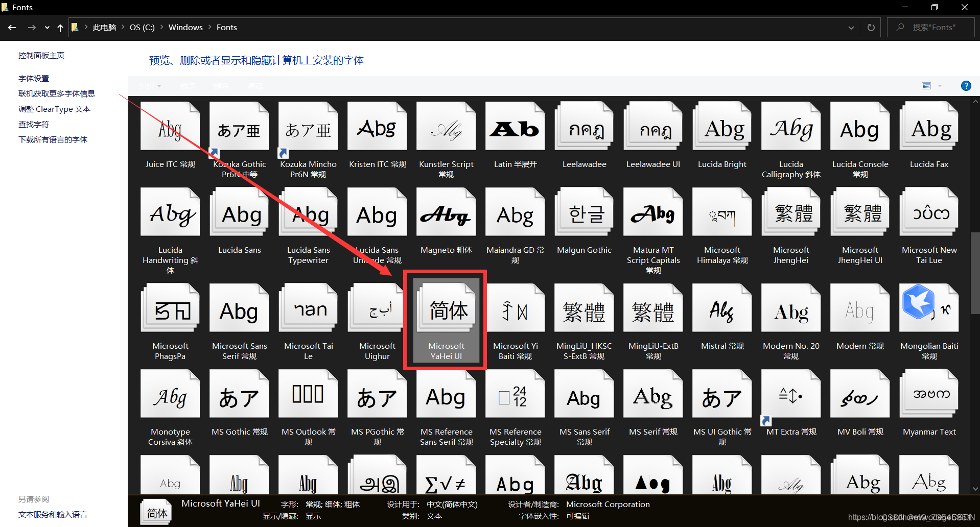Select the MS Reference Specialty font
Image resolution: width=980 pixels, height=527 pixels.
pyautogui.click(x=515, y=408)
